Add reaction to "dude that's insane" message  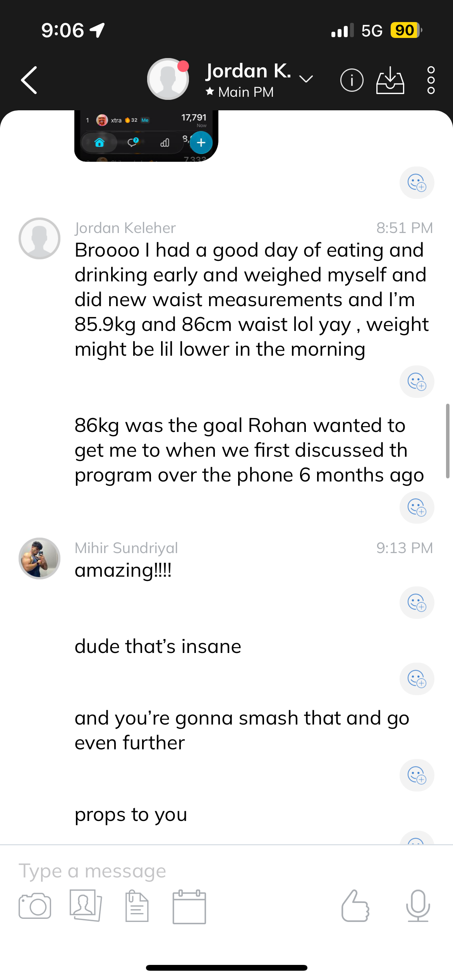tap(417, 679)
